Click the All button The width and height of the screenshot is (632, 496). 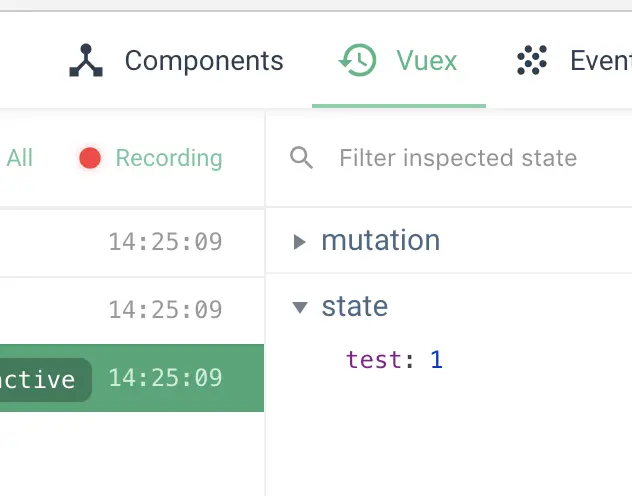point(19,158)
